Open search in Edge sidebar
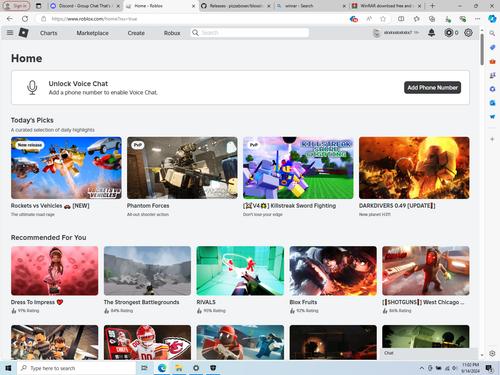Image resolution: width=500 pixels, height=375 pixels. 492,33
